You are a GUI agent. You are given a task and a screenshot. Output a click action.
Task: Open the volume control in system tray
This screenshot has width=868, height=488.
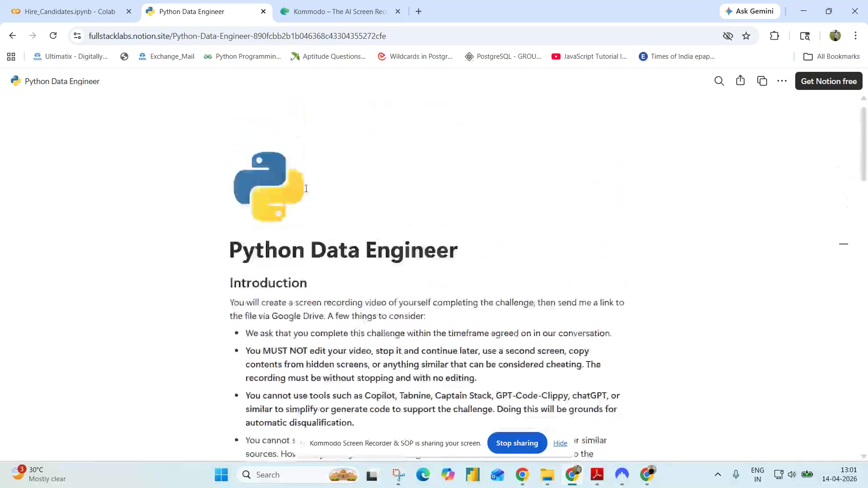(x=792, y=474)
